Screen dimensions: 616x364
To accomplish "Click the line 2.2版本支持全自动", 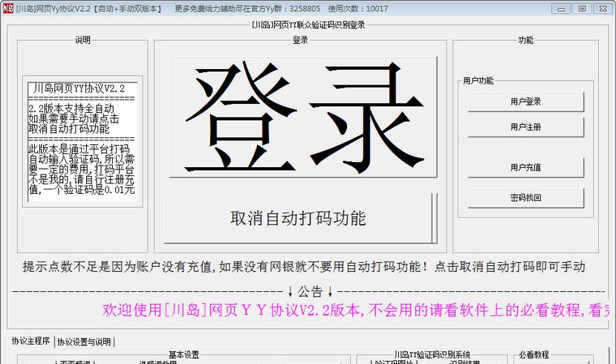I will (x=71, y=108).
